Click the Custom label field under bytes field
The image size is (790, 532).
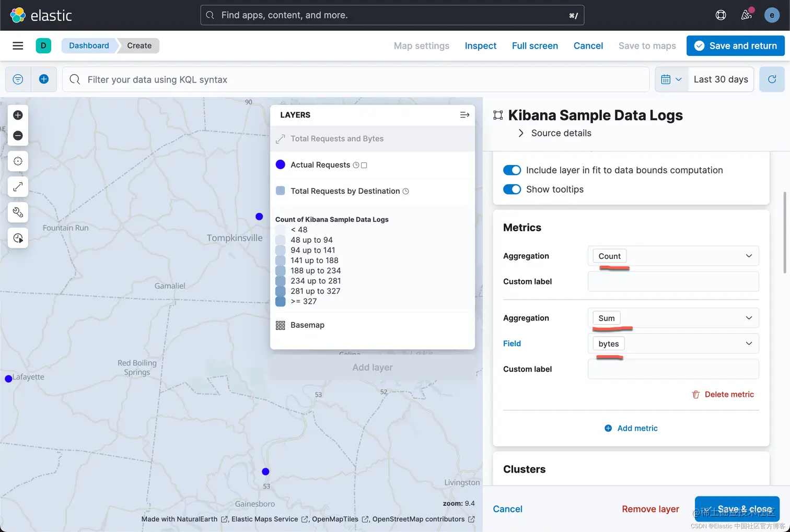tap(673, 369)
